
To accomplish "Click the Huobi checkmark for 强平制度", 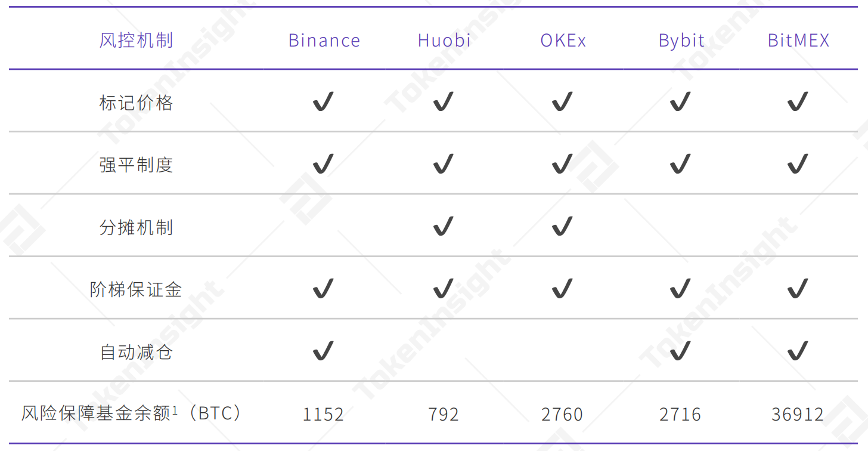I will 444,164.
